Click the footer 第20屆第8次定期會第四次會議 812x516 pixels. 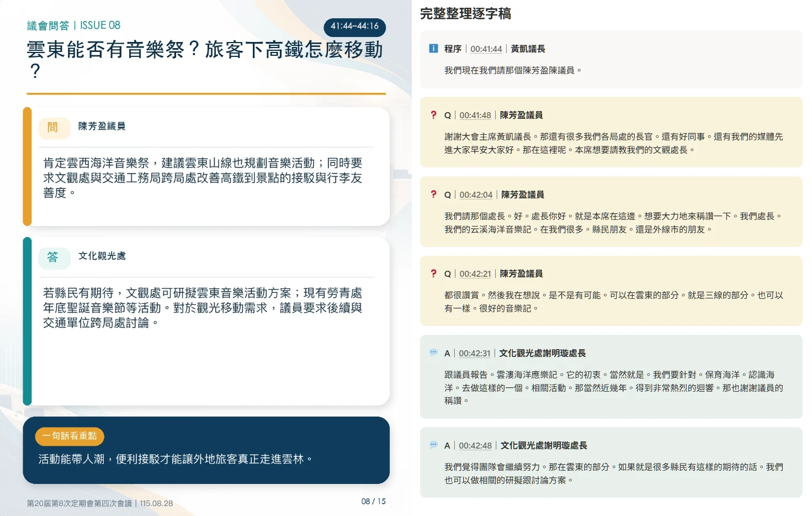coord(79,503)
